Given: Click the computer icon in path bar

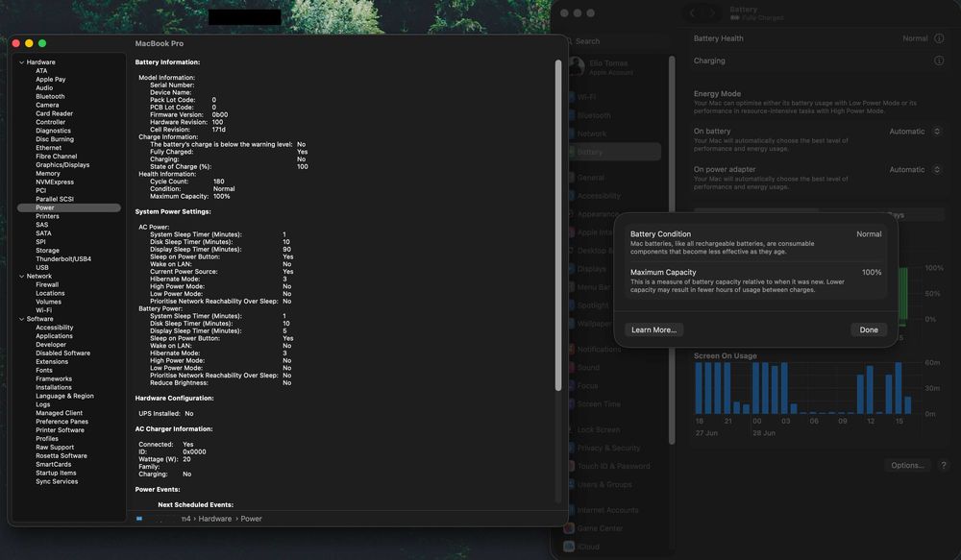Looking at the screenshot, I should 139,519.
